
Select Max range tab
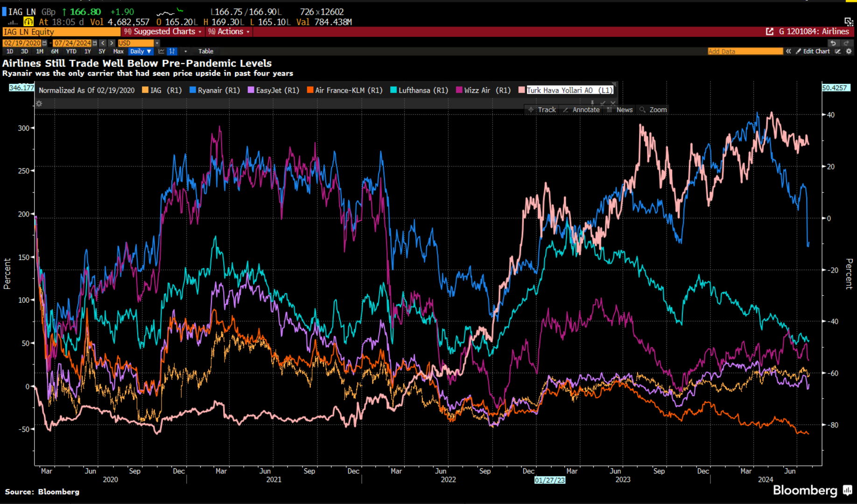(118, 51)
